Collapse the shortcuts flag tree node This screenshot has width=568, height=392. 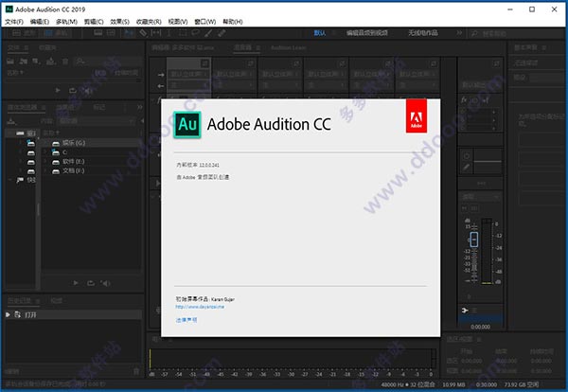coord(9,180)
